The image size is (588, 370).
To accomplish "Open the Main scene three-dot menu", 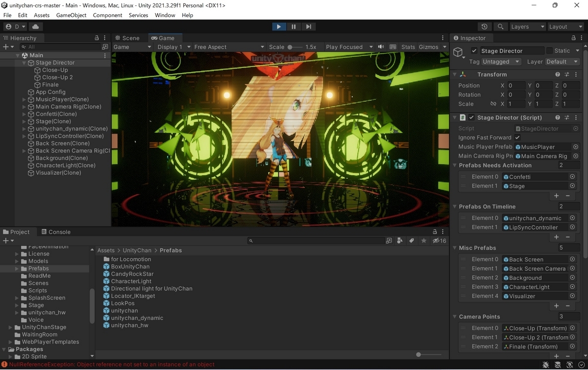I will click(105, 55).
